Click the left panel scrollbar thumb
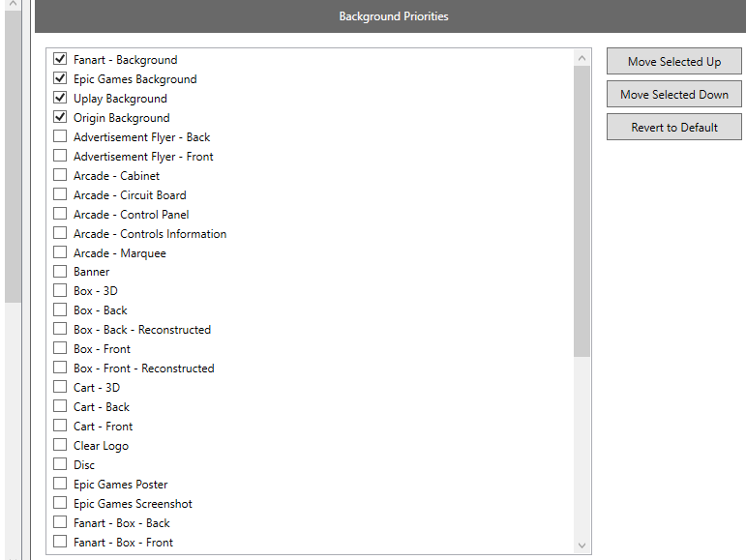 tap(13, 157)
